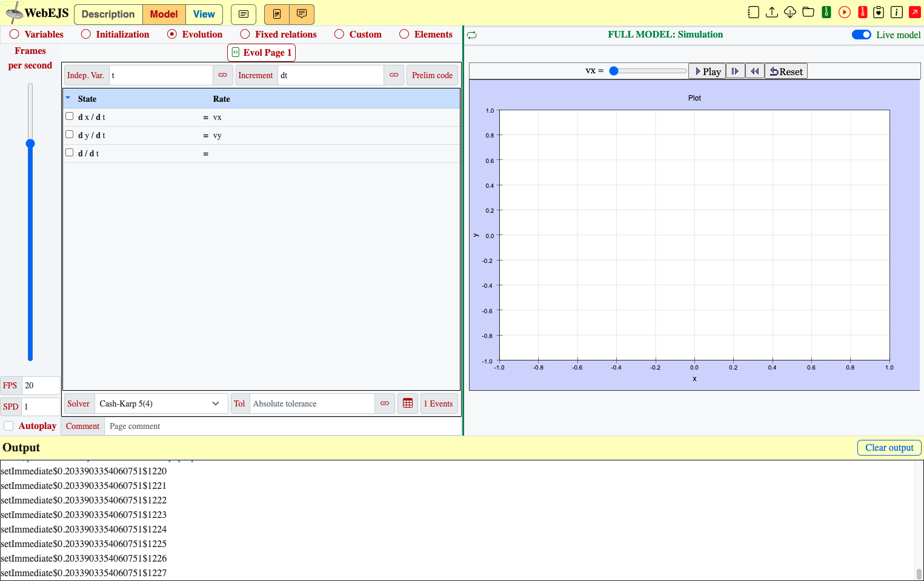The height and width of the screenshot is (581, 924).
Task: Toggle the Live model switch
Action: pos(861,35)
